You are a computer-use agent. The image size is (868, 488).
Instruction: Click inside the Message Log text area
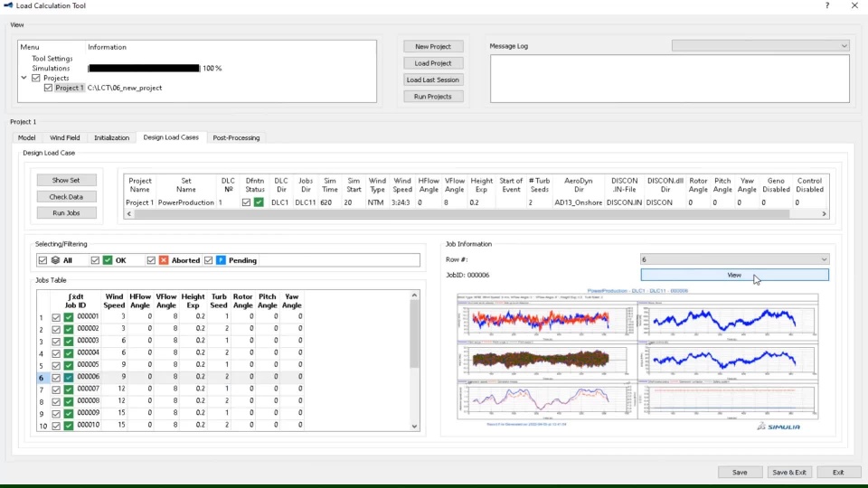pyautogui.click(x=670, y=78)
